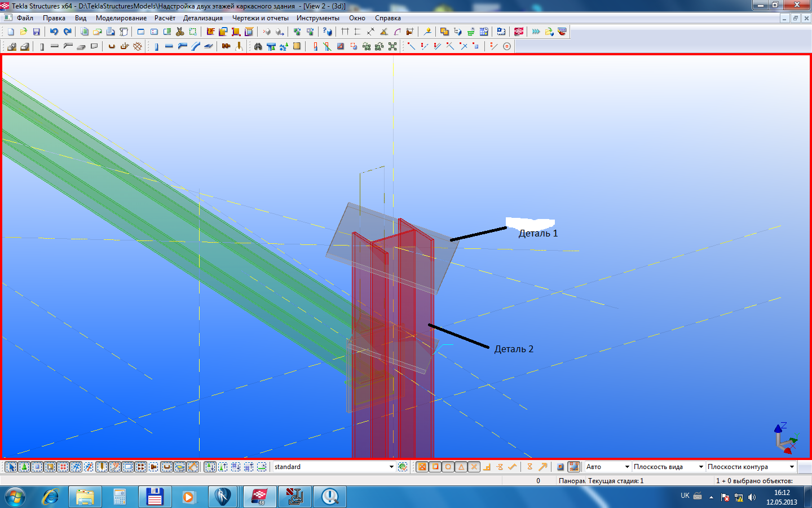Click the binoculars find icon
The image size is (812, 508).
click(x=258, y=46)
